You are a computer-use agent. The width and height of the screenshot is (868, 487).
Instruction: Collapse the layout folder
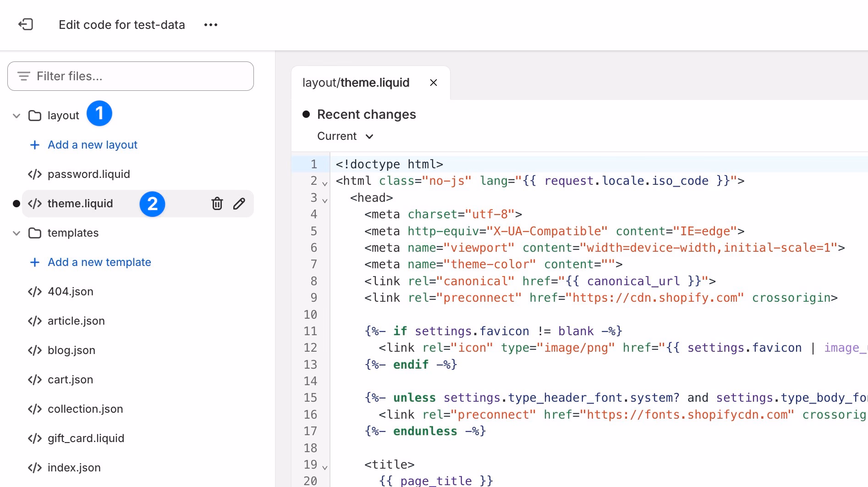coord(16,116)
